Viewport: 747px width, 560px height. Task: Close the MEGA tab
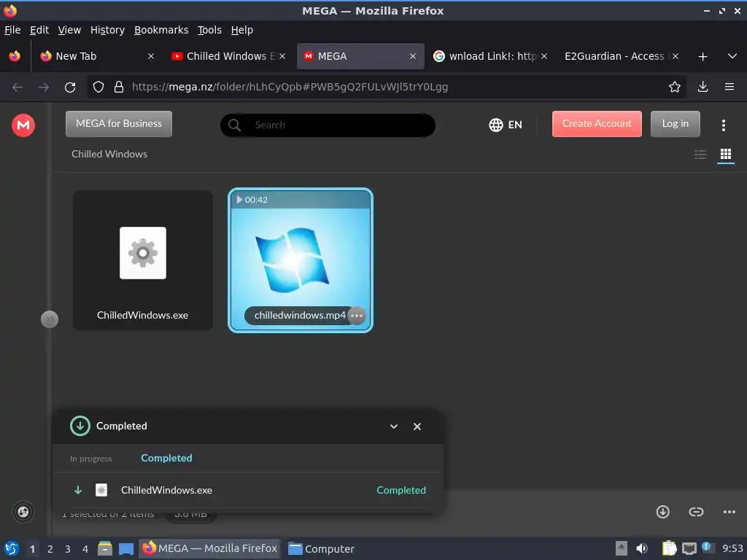[413, 56]
